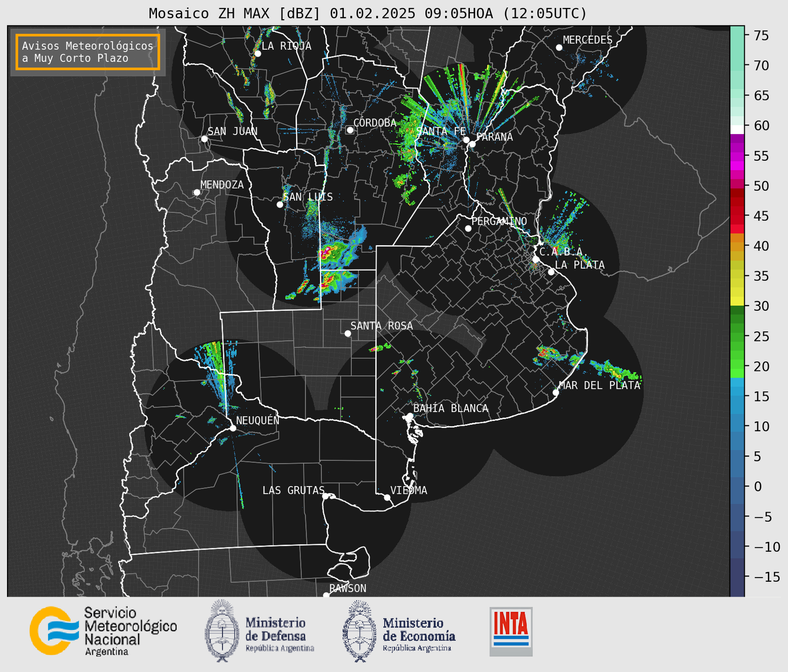The image size is (788, 672).
Task: Select the Santa Rosa city marker
Action: tap(348, 333)
